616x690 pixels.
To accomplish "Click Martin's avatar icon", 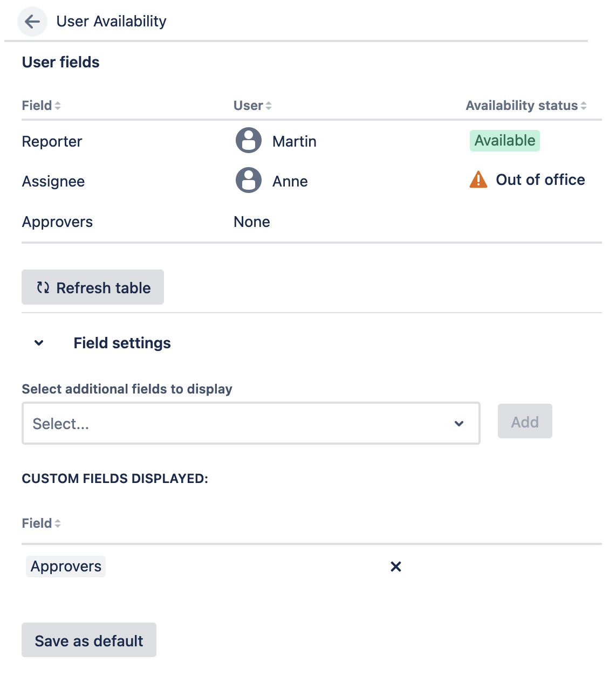I will click(x=248, y=141).
